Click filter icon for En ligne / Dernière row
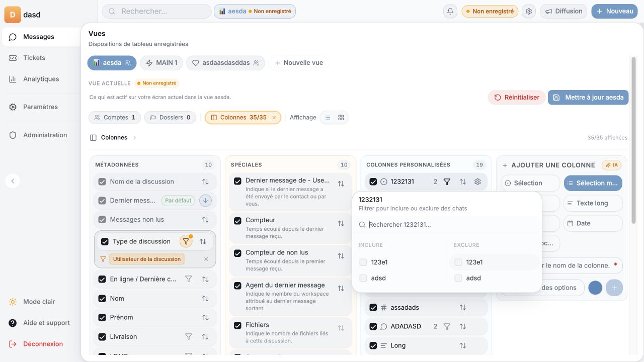Viewport: 644px width, 362px height. point(189,279)
